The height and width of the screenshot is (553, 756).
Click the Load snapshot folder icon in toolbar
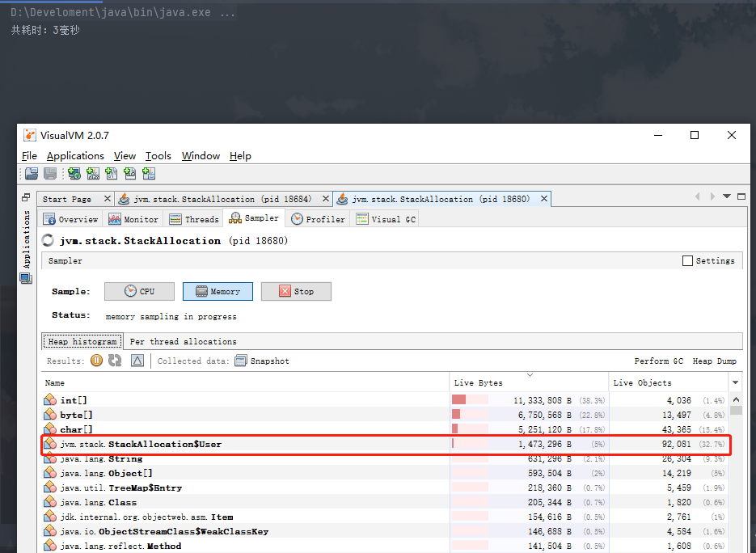click(x=32, y=174)
